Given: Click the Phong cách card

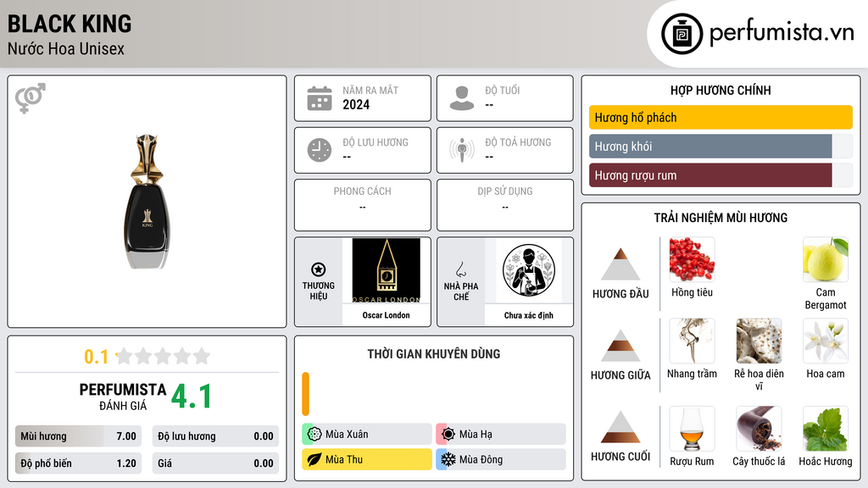Looking at the screenshot, I should tap(363, 205).
